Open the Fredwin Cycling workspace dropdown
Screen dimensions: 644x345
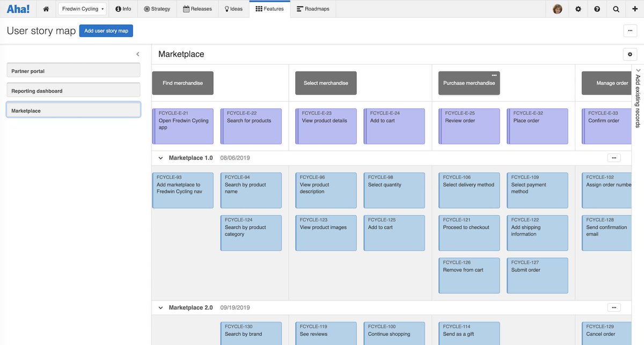click(x=83, y=9)
